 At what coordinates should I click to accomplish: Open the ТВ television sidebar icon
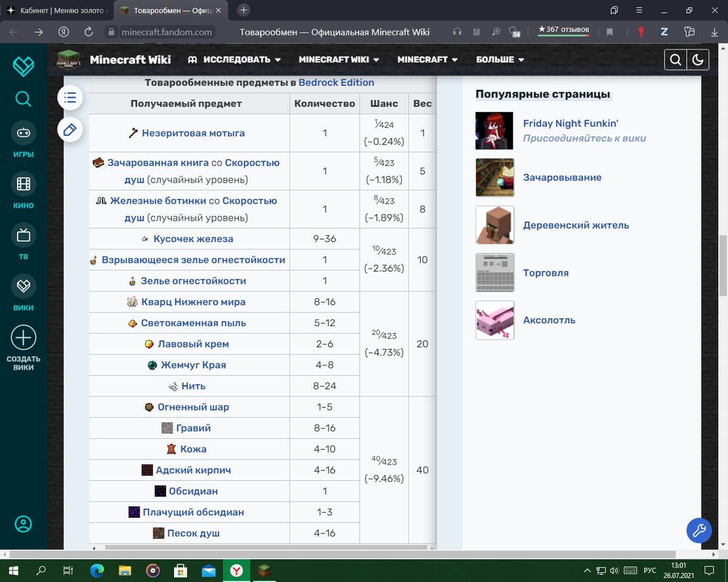23,235
